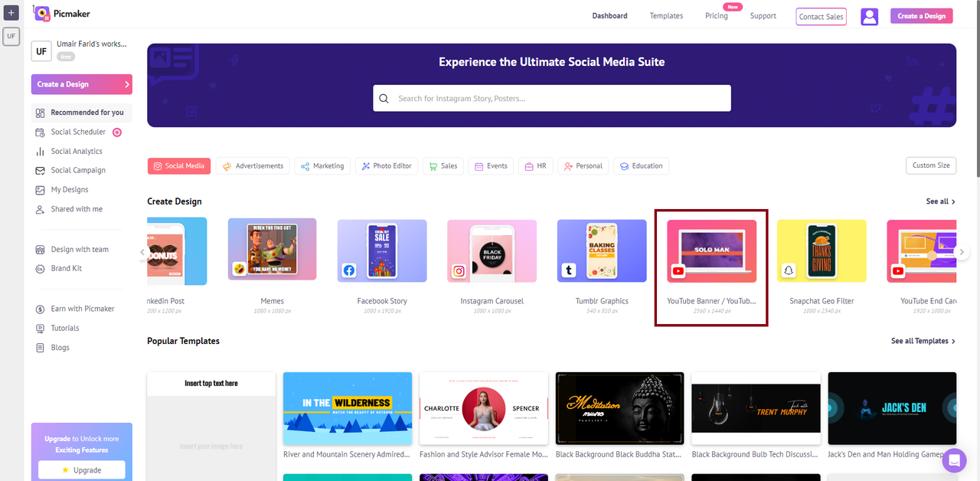Switch to the Photo Editor category tab
The width and height of the screenshot is (980, 481).
coord(387,165)
